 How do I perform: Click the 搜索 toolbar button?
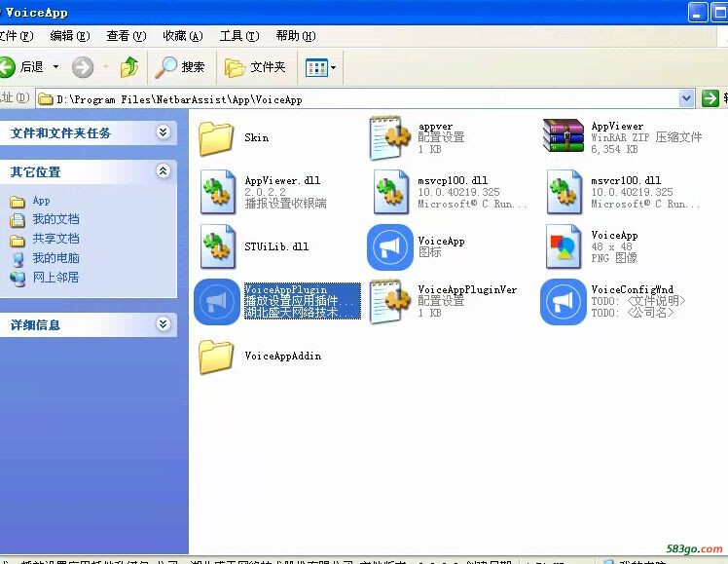pos(181,67)
